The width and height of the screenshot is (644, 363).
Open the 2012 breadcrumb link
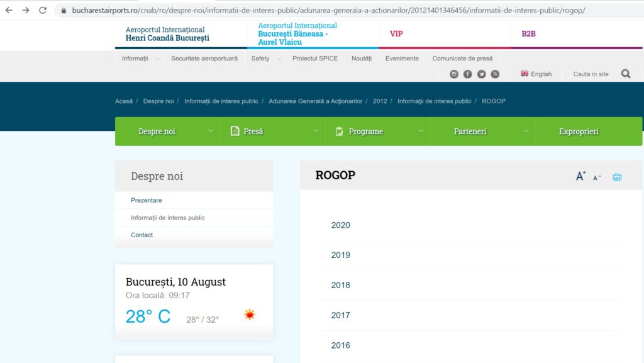(x=380, y=101)
